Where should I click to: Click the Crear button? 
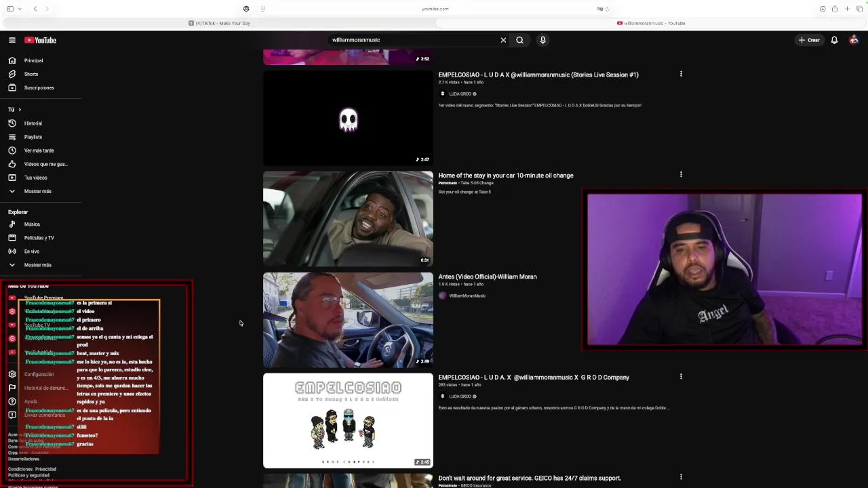click(x=809, y=40)
